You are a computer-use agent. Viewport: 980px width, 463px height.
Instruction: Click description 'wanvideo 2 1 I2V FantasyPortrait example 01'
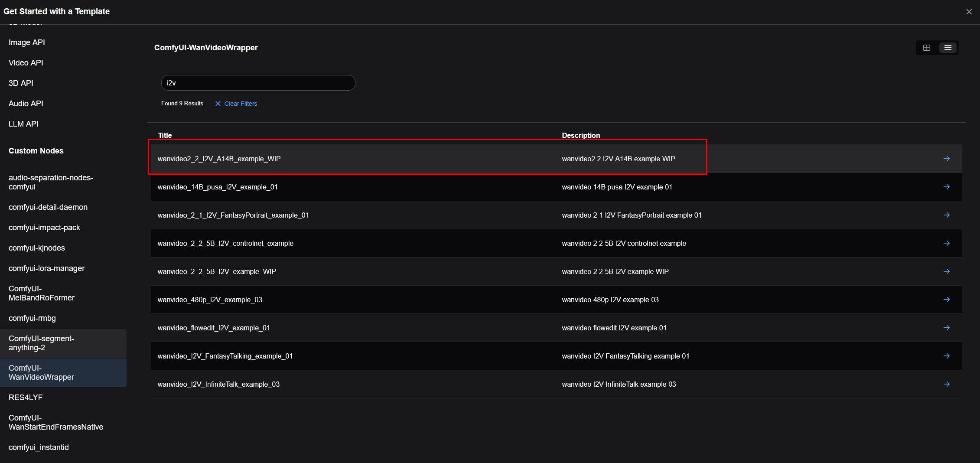[632, 215]
